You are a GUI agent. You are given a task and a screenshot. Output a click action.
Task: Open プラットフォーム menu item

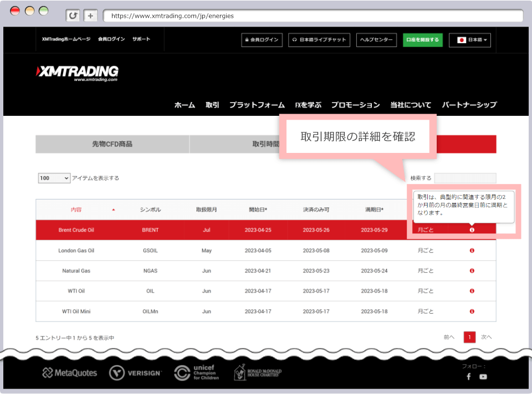click(257, 105)
